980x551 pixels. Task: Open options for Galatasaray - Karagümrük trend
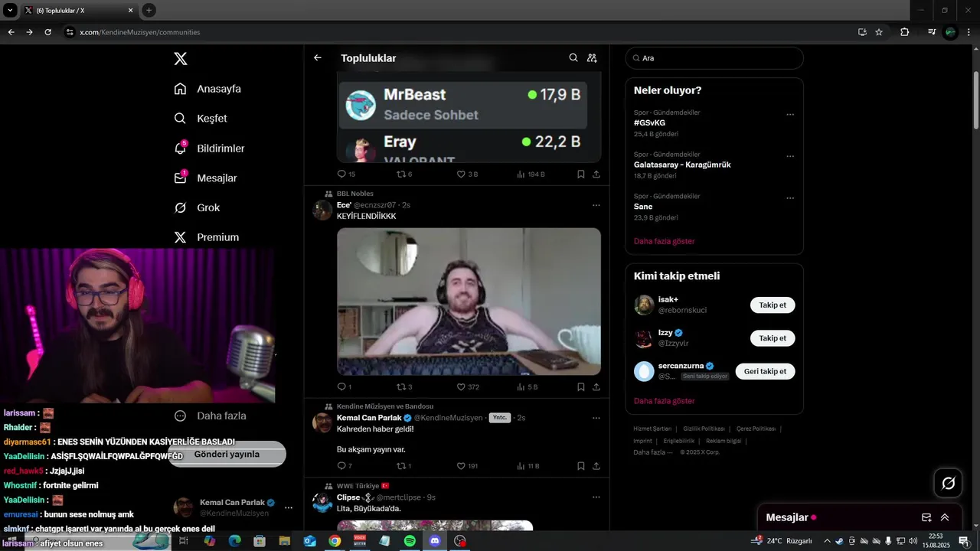point(790,156)
